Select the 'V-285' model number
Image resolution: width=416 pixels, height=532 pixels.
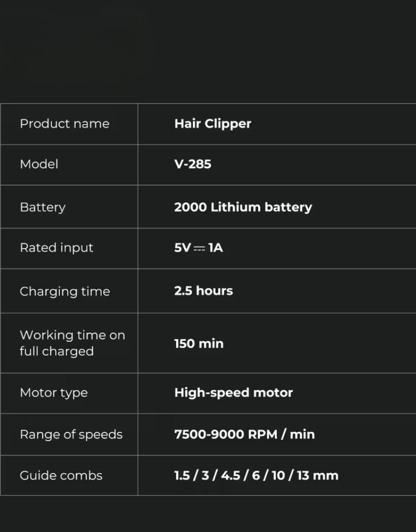pos(193,164)
